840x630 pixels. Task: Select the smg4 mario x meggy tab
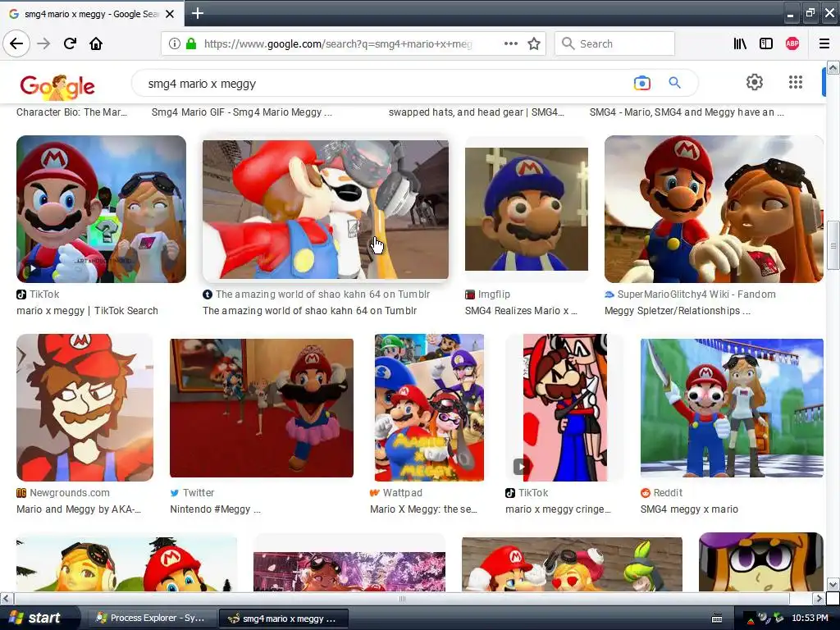coord(92,14)
